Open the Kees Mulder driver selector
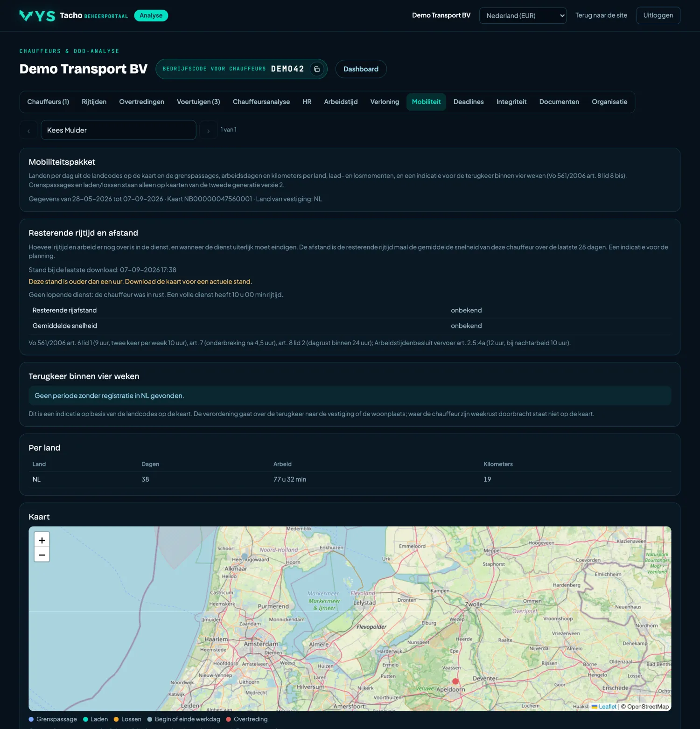700x729 pixels. [119, 130]
